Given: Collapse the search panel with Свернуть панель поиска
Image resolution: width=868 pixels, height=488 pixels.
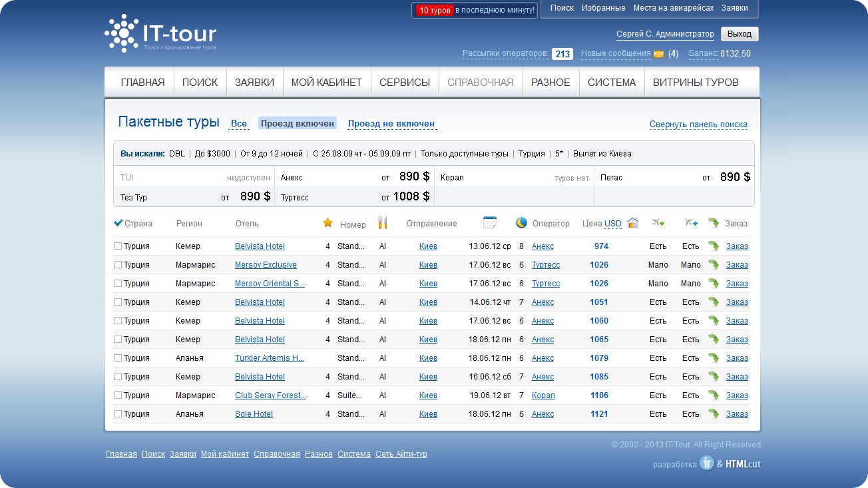Looking at the screenshot, I should coord(698,124).
